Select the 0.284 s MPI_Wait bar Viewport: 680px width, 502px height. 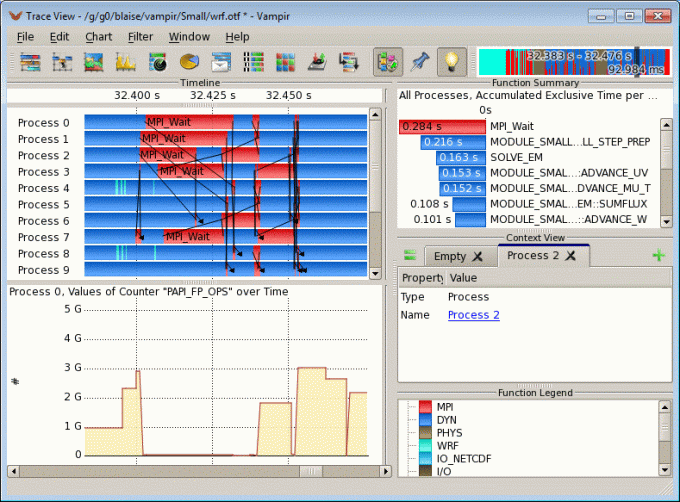[442, 127]
